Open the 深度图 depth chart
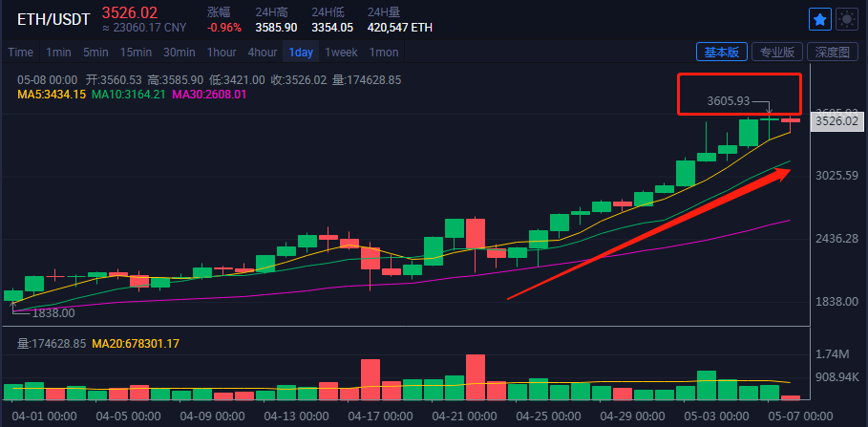Viewport: 868px width, 427px height. [833, 52]
